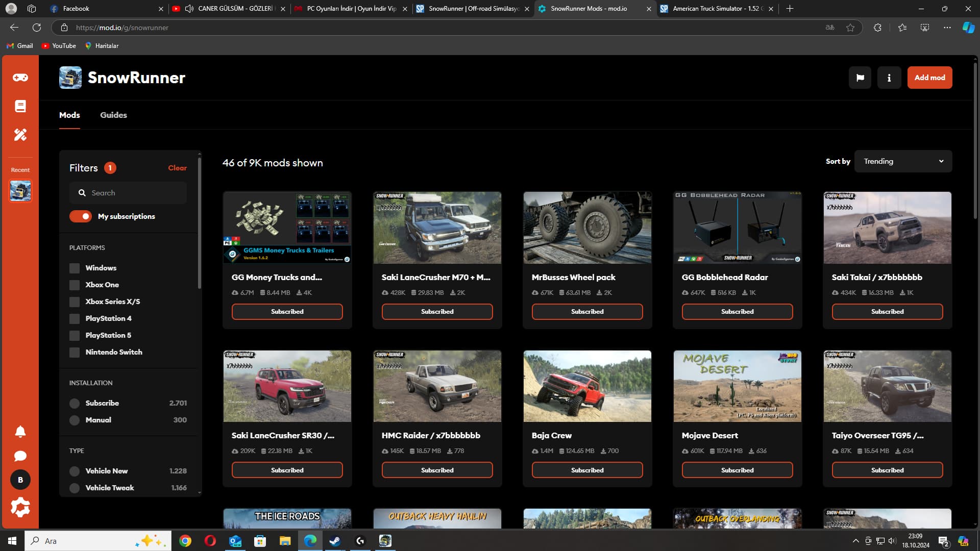Open File Explorer from taskbar
Viewport: 980px width, 551px height.
pyautogui.click(x=285, y=541)
